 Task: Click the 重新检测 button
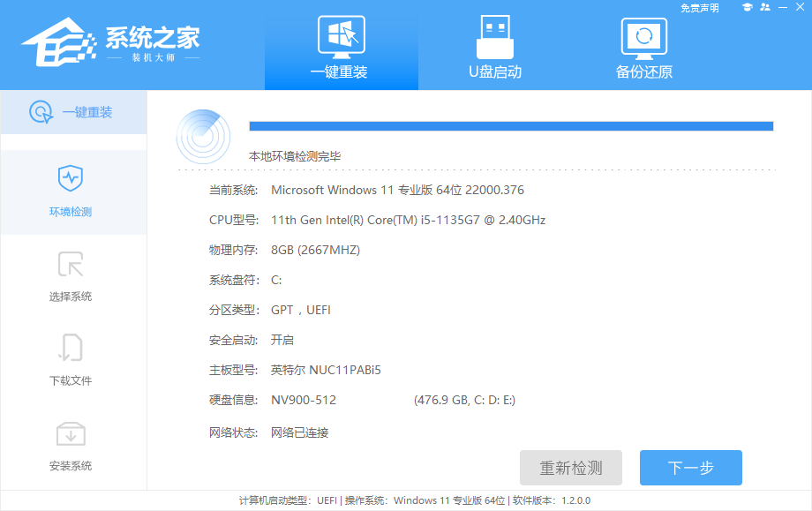[570, 468]
